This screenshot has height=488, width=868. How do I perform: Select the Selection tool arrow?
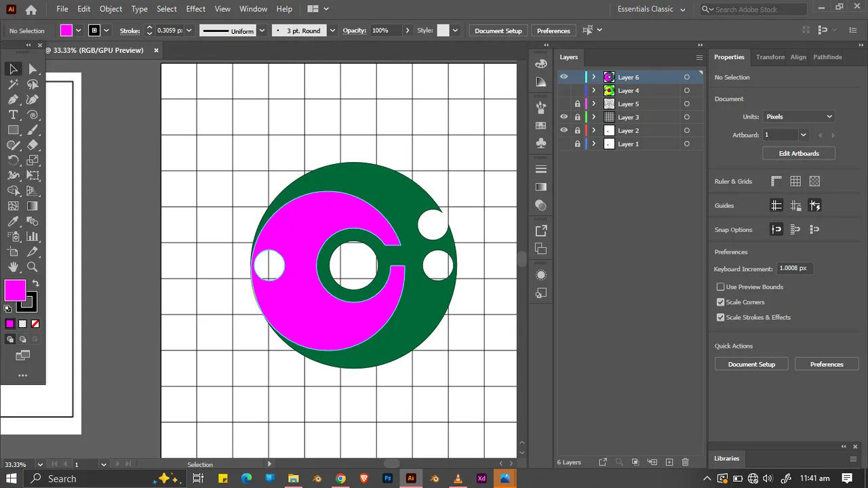coord(13,69)
